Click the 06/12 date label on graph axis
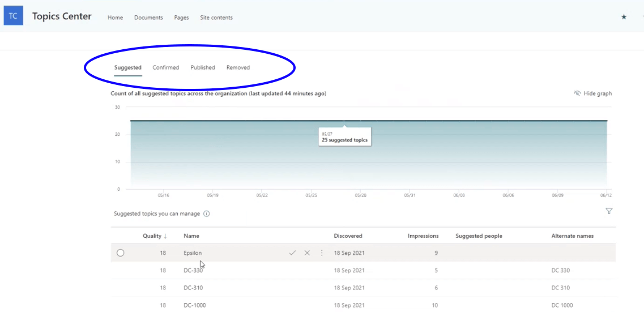Screen dimensions: 644x312 (x=606, y=195)
